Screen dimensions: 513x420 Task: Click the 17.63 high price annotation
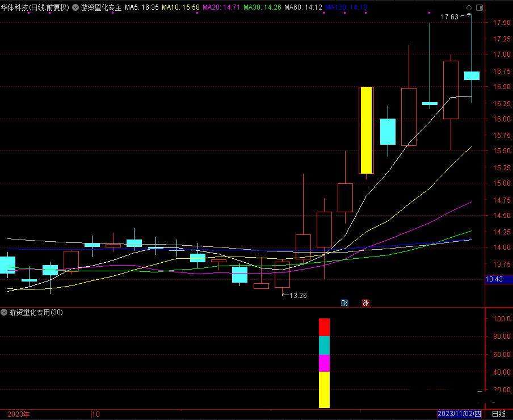[x=449, y=17]
